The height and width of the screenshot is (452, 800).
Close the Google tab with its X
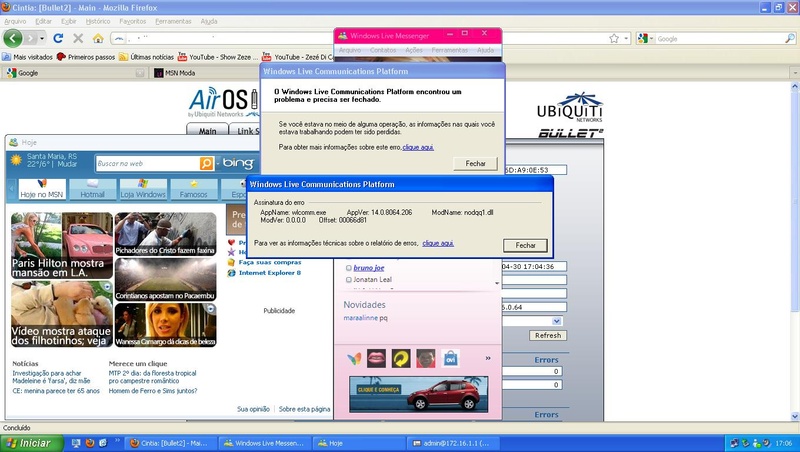click(140, 73)
